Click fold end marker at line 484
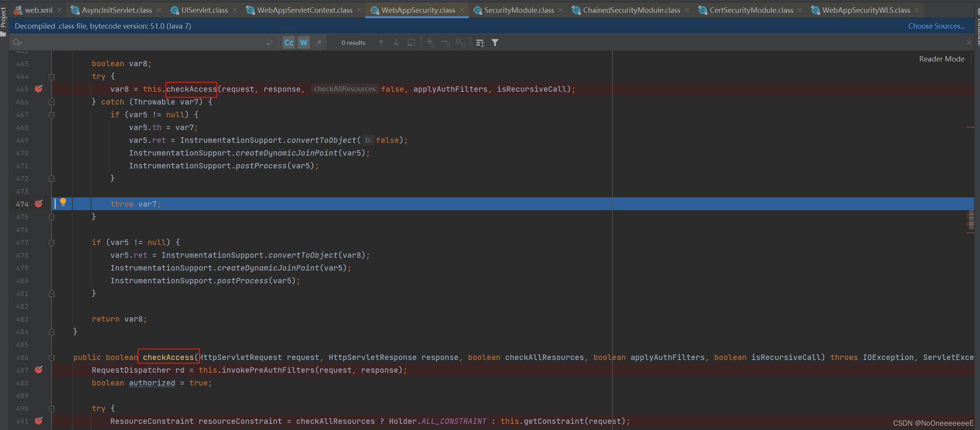 pos(51,332)
